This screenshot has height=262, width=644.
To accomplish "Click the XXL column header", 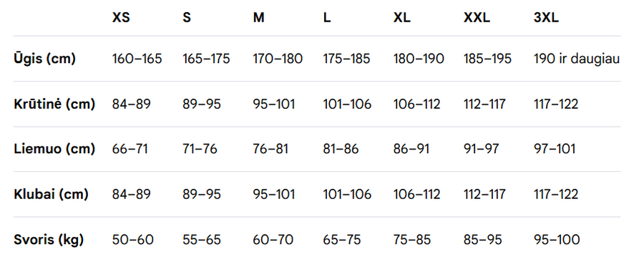I will click(x=477, y=18).
